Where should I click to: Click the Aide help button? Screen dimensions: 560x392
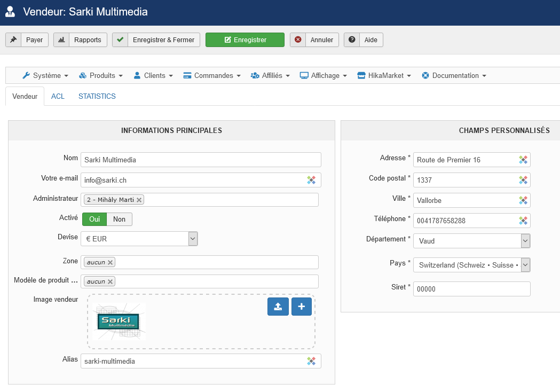pos(364,40)
